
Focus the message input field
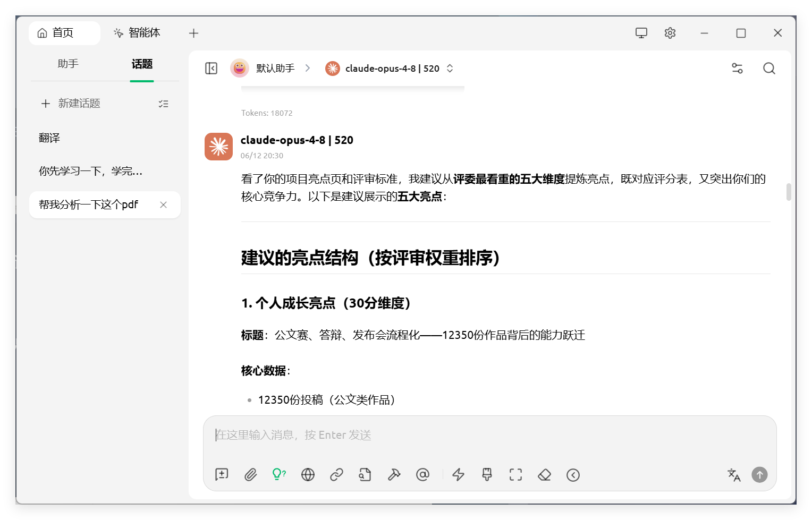489,435
